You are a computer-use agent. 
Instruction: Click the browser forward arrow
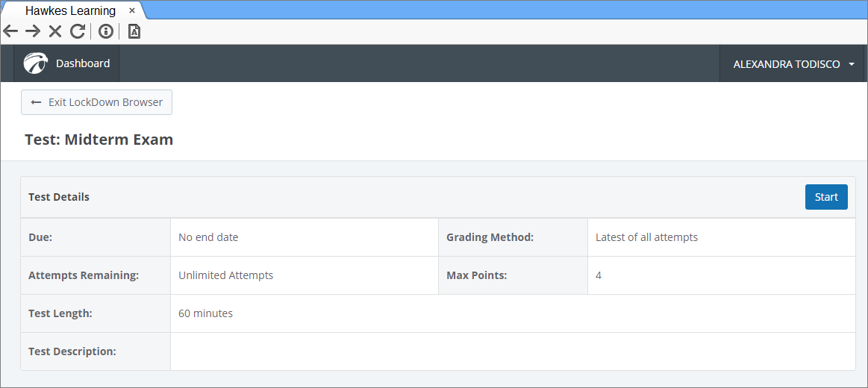pos(33,31)
